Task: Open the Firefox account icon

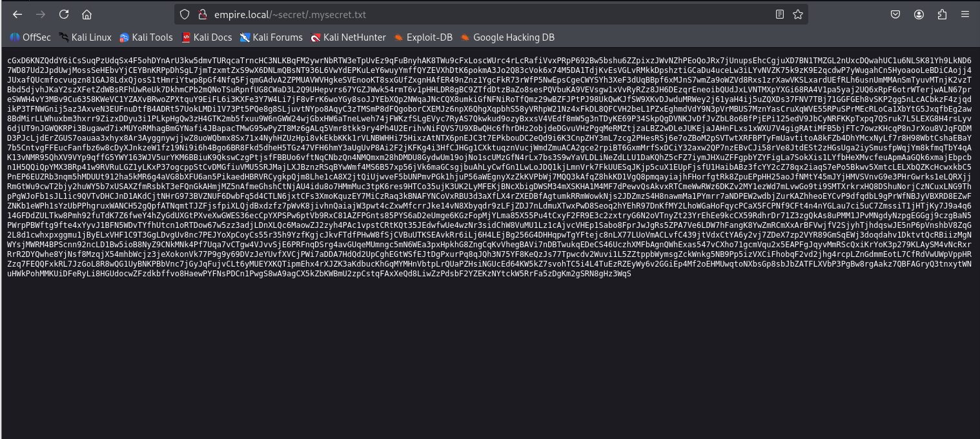Action: (x=919, y=14)
